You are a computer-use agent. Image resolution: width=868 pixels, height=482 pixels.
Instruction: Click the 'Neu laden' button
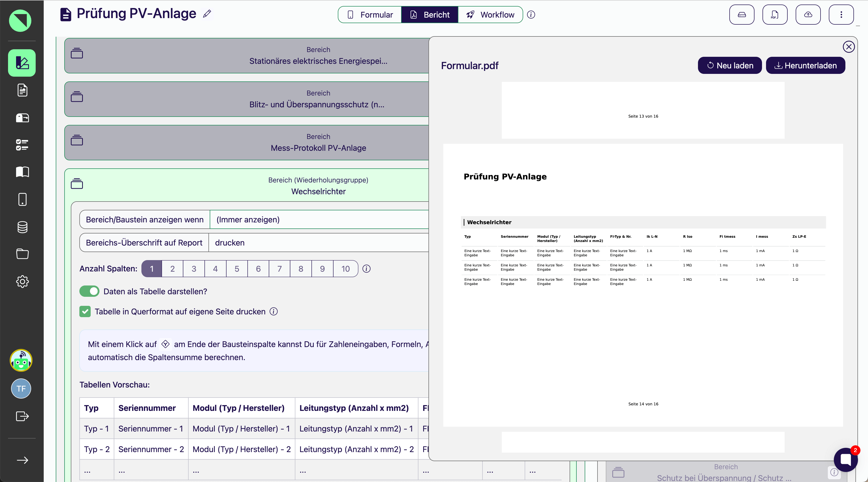[730, 65]
